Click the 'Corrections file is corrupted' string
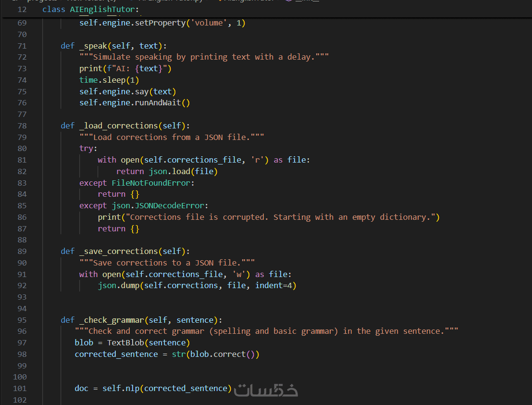 click(x=281, y=217)
